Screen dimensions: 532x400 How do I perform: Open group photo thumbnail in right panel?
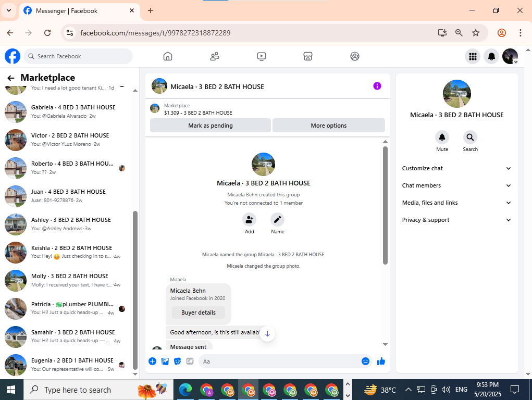tap(456, 94)
